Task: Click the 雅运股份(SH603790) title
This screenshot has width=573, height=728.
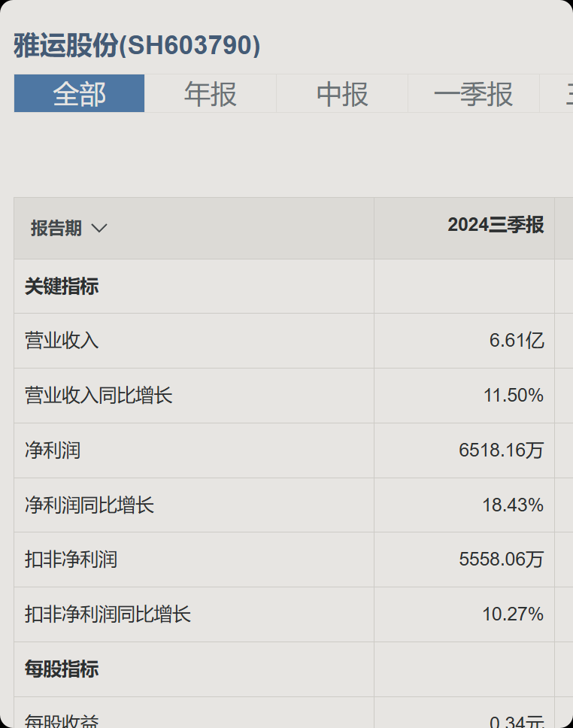Action: 137,45
